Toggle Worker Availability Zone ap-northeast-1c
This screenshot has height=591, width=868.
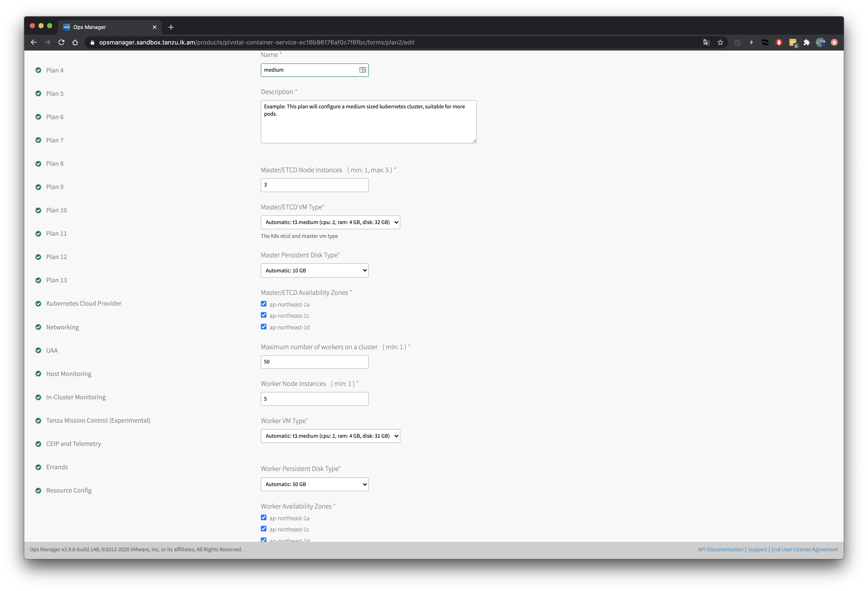[x=264, y=529]
